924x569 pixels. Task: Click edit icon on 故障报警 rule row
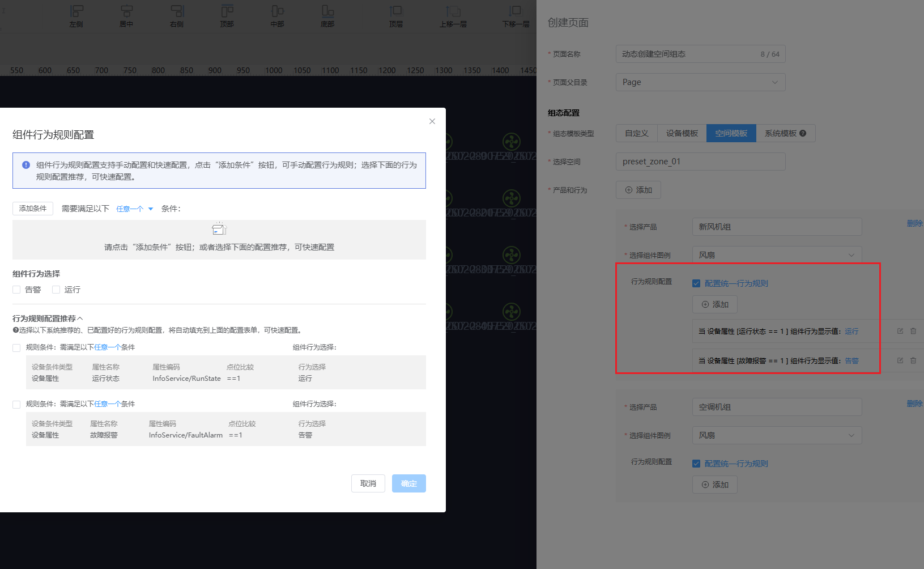pos(900,360)
